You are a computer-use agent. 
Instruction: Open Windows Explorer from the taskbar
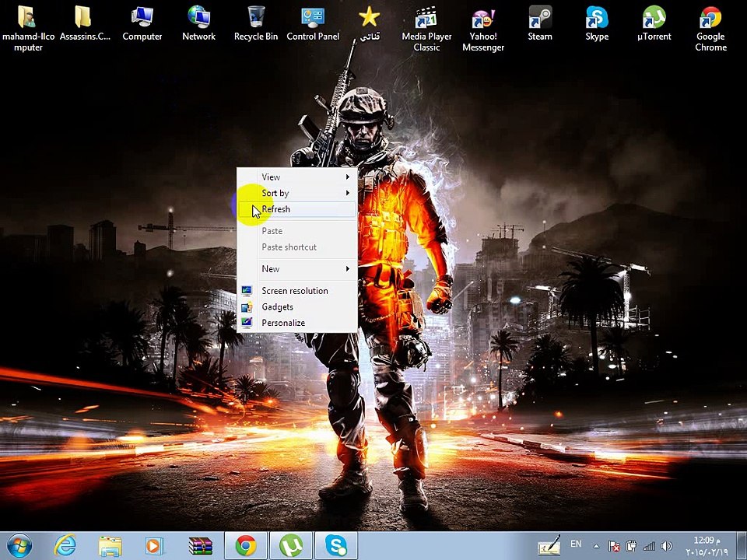click(110, 546)
